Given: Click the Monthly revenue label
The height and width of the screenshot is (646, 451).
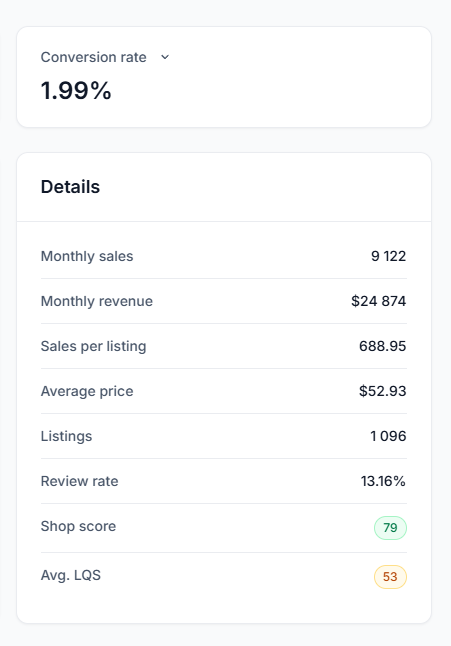Looking at the screenshot, I should (x=97, y=301).
